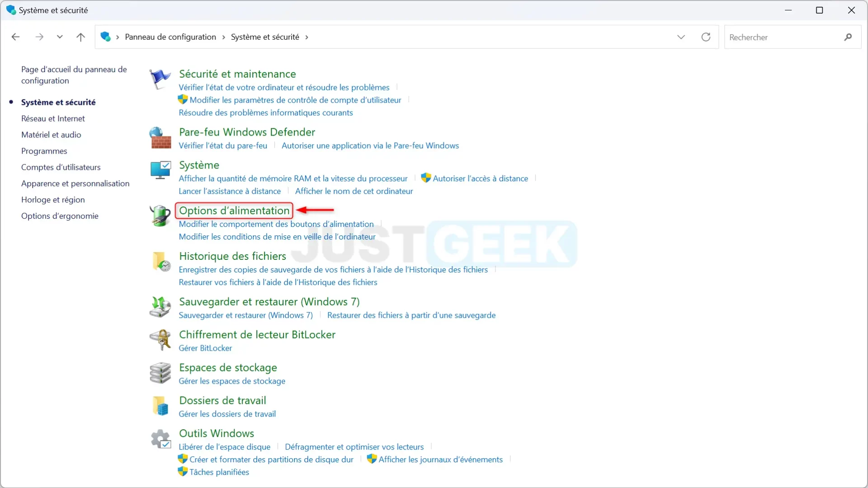Open Espaces de stockage heading

pos(228,367)
